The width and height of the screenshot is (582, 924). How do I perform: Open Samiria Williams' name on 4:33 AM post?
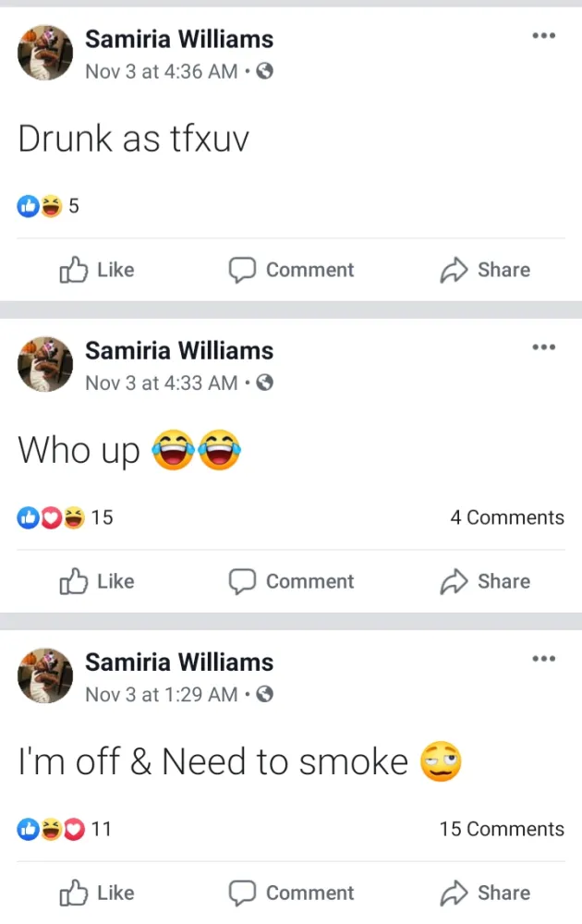[179, 351]
